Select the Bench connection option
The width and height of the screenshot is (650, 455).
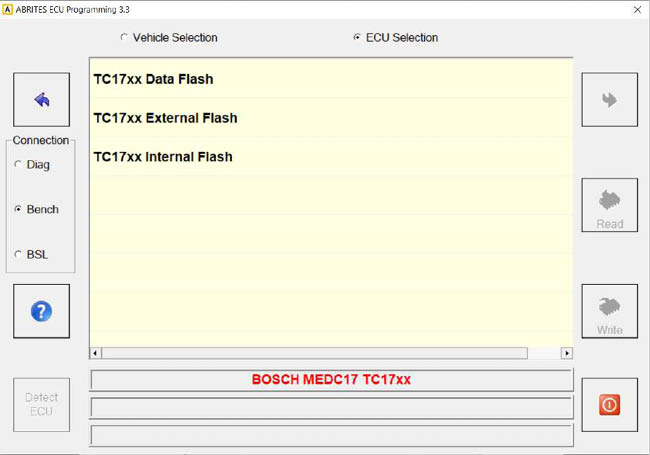click(x=18, y=210)
